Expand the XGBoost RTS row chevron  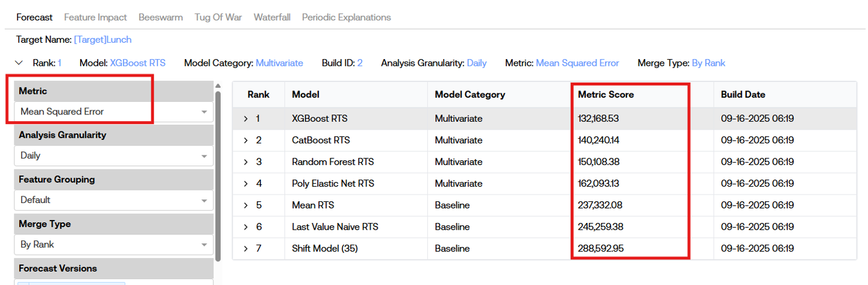[245, 119]
